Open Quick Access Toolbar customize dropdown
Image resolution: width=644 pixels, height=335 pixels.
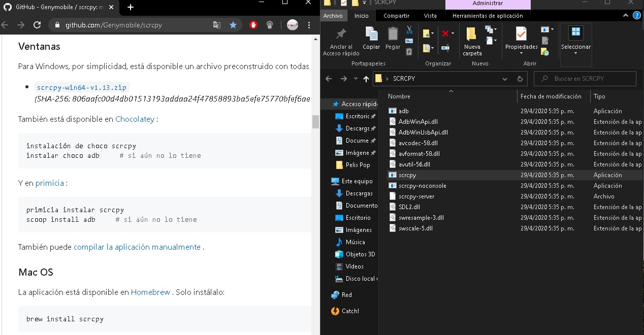click(x=365, y=3)
